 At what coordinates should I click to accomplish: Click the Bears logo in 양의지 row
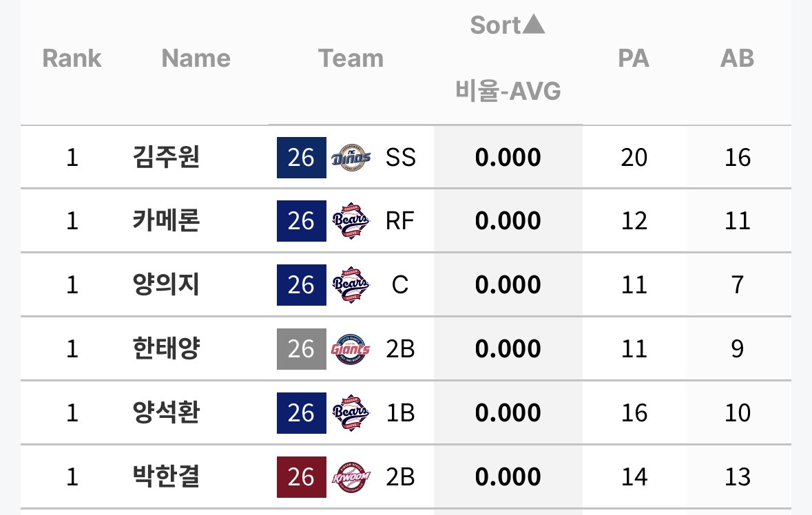(351, 285)
